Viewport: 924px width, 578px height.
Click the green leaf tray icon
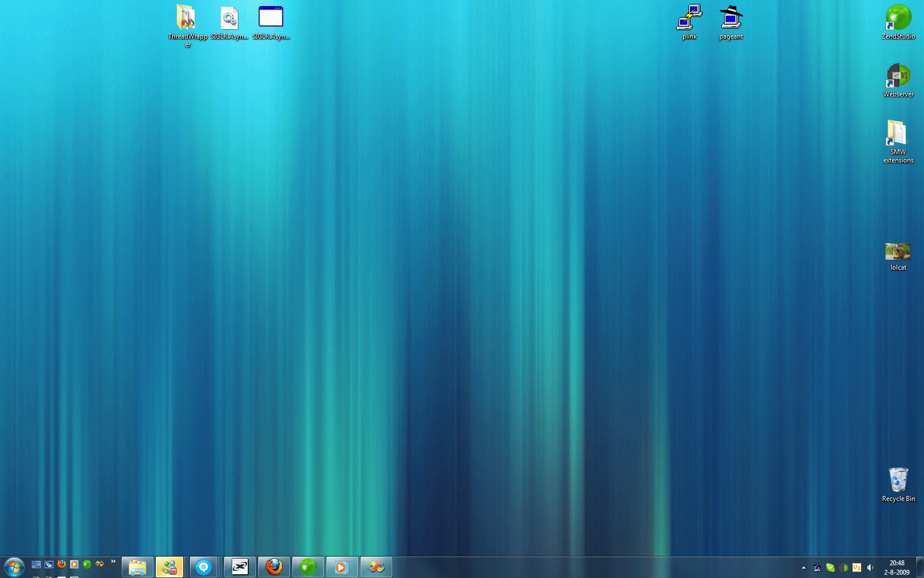coord(830,568)
